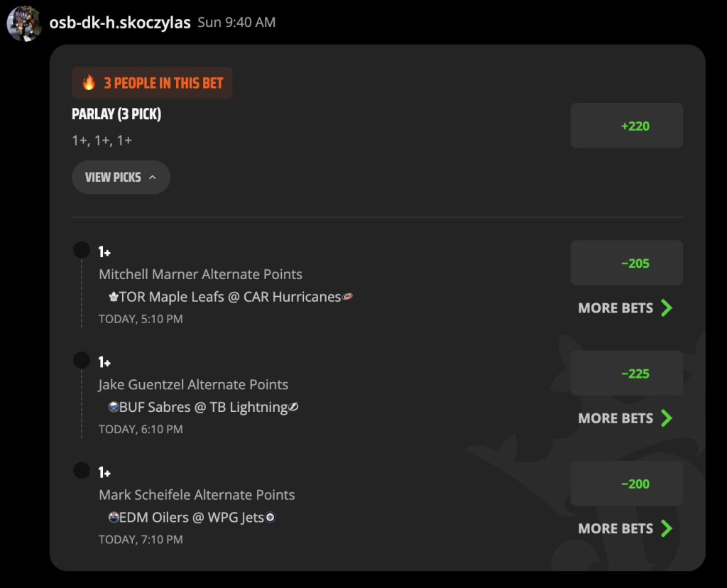Open osb-dk-h.skoczylas profile avatar
727x588 pixels.
24,23
